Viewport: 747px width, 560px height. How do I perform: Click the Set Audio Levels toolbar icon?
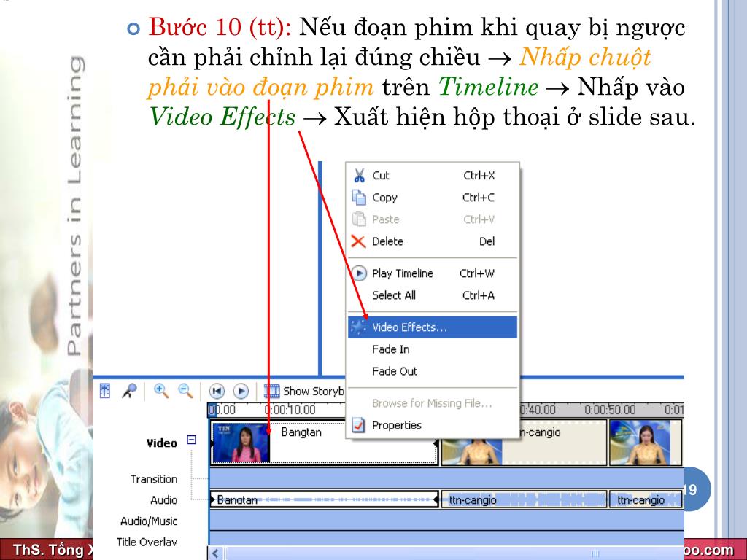tap(105, 391)
